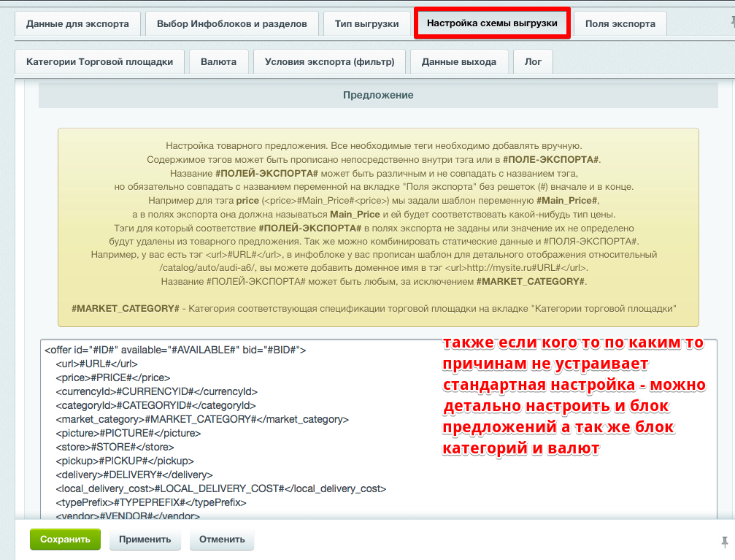The height and width of the screenshot is (560, 735).
Task: Select the Тип выгрузки tab
Action: click(x=366, y=23)
